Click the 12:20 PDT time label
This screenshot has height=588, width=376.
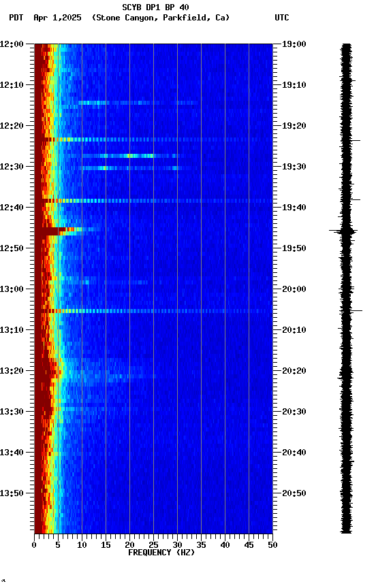[12, 126]
